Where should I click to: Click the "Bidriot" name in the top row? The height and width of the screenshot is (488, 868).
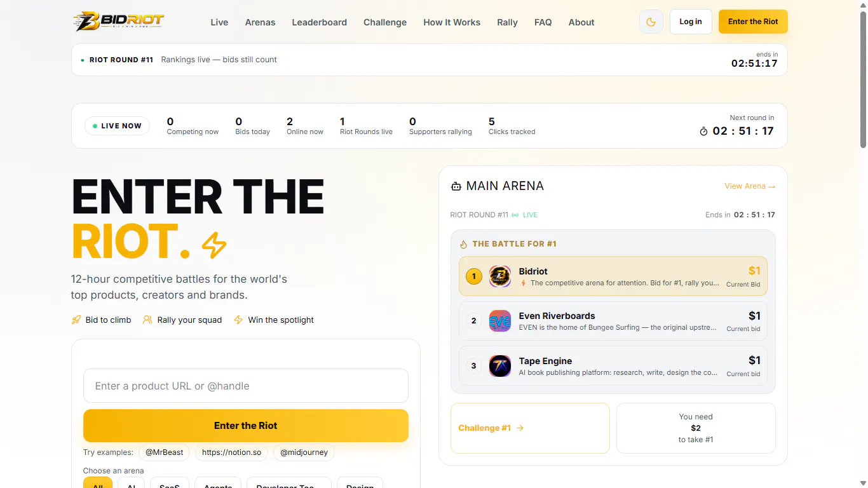tap(533, 271)
